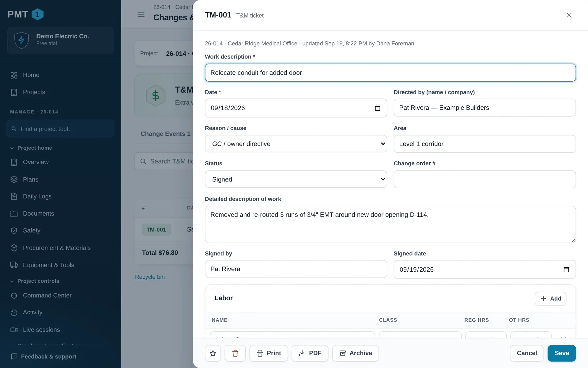Click the favorite star icon button

213,353
